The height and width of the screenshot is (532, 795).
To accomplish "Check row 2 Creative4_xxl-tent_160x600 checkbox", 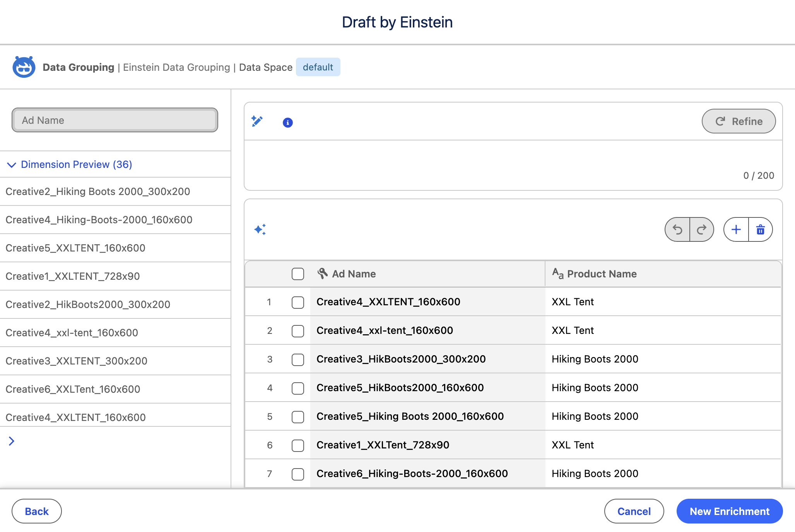I will pyautogui.click(x=298, y=331).
